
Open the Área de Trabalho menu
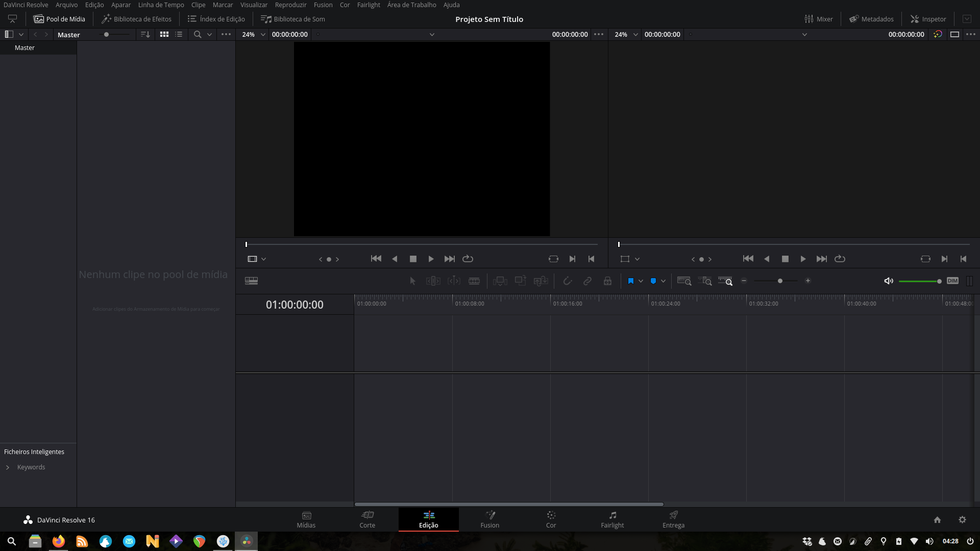tap(411, 5)
